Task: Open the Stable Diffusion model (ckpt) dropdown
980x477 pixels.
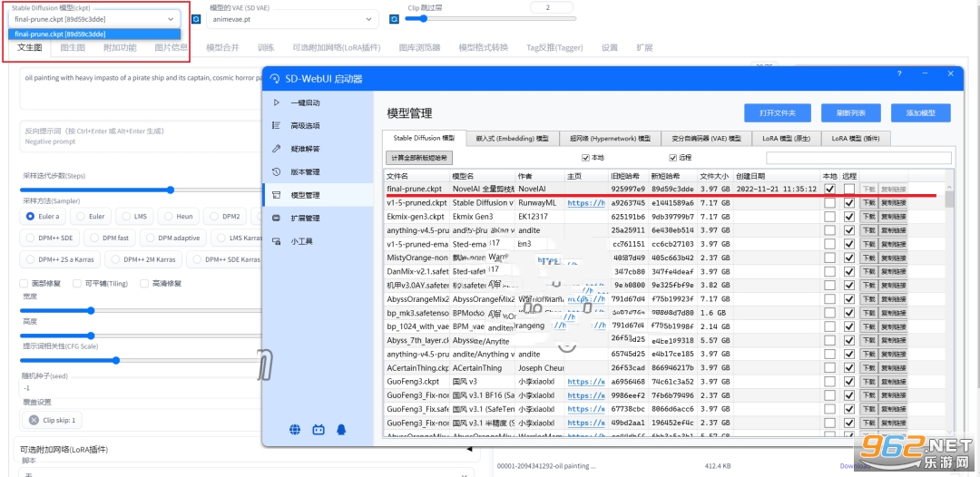Action: coord(95,19)
